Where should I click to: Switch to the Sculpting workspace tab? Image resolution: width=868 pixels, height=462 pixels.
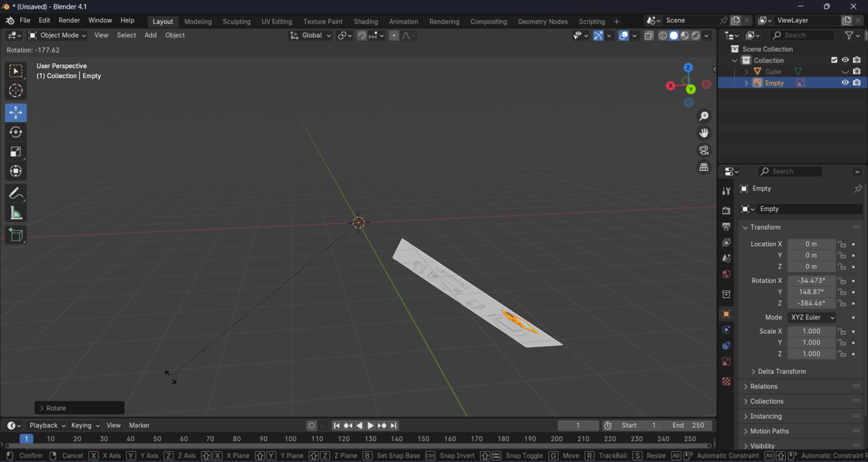pyautogui.click(x=237, y=22)
